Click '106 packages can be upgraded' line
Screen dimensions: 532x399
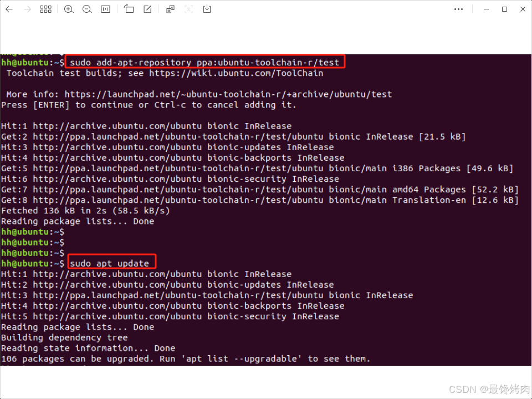186,359
